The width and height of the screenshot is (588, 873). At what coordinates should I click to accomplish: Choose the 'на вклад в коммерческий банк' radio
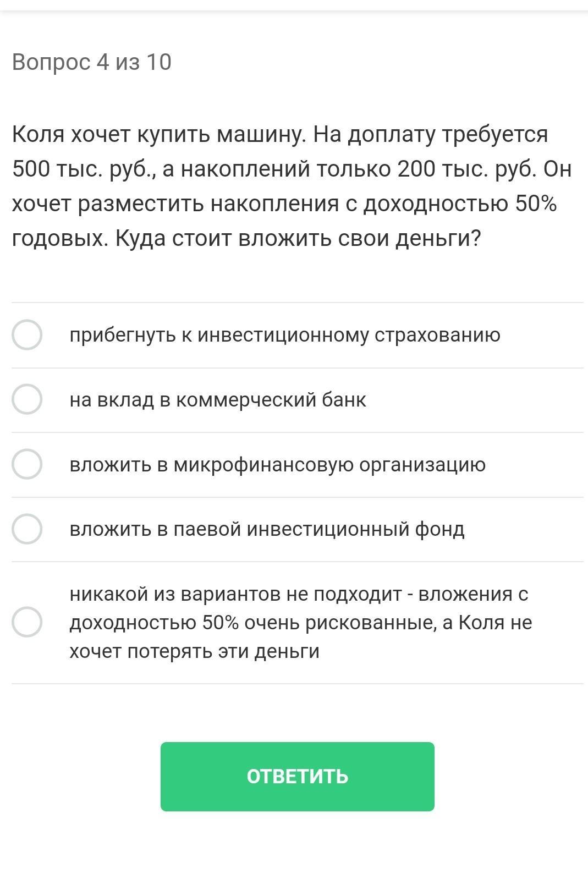pyautogui.click(x=27, y=399)
